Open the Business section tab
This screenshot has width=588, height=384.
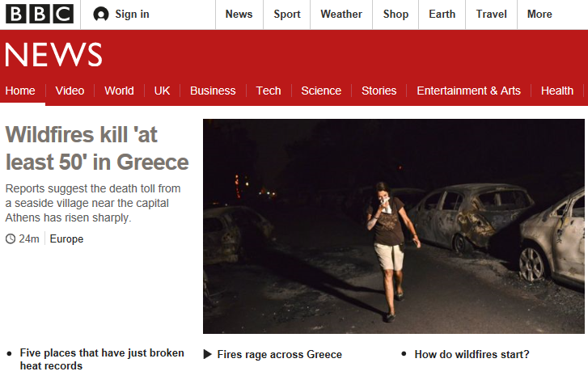click(x=213, y=91)
